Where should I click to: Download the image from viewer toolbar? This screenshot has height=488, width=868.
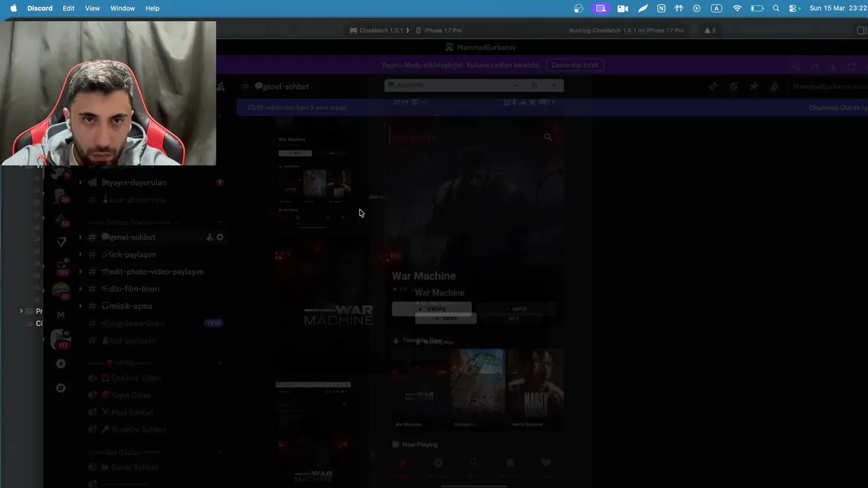[833, 66]
